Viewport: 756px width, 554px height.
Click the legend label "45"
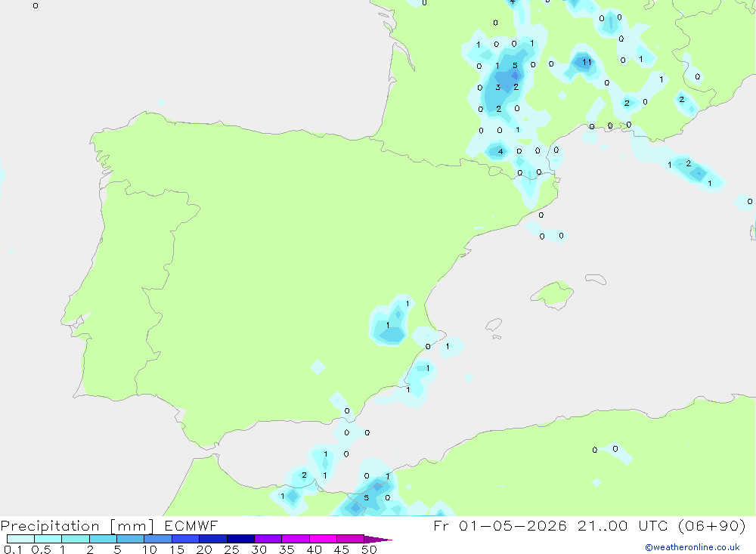click(x=342, y=549)
